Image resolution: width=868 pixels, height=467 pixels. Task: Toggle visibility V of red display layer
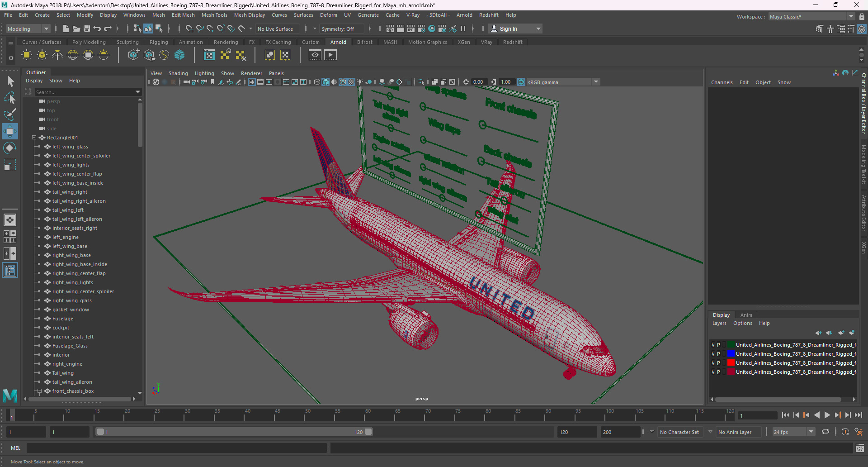713,363
